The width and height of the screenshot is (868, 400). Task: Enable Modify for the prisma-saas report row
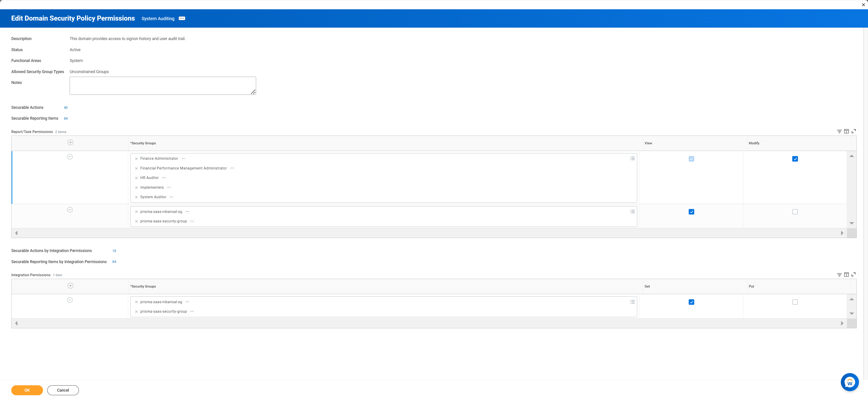(x=795, y=212)
